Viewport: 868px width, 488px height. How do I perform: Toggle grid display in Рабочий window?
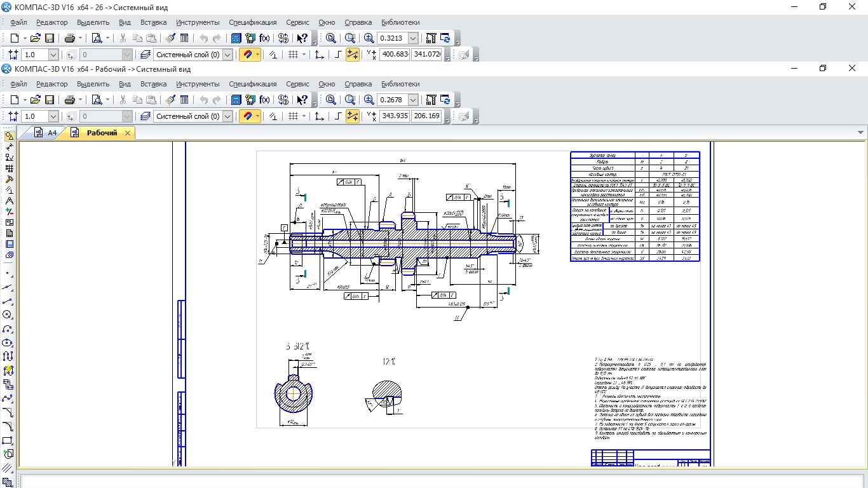[293, 116]
